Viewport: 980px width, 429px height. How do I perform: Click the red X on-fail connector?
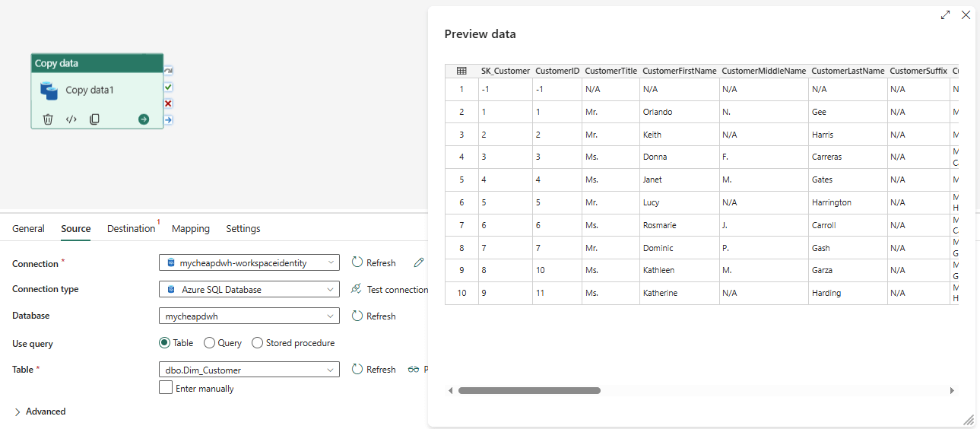169,103
